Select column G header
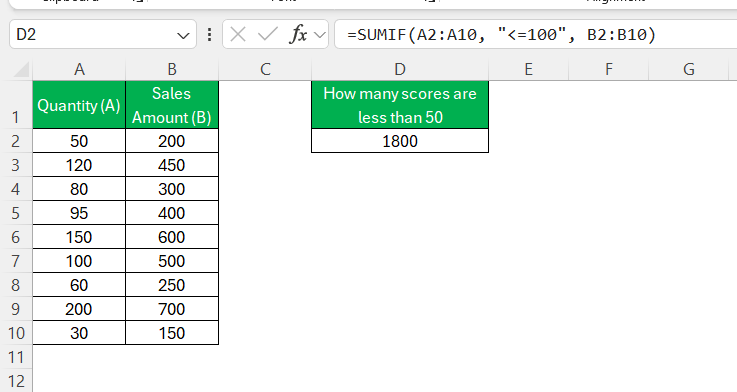Viewport: 737px width, 392px height. tap(689, 70)
